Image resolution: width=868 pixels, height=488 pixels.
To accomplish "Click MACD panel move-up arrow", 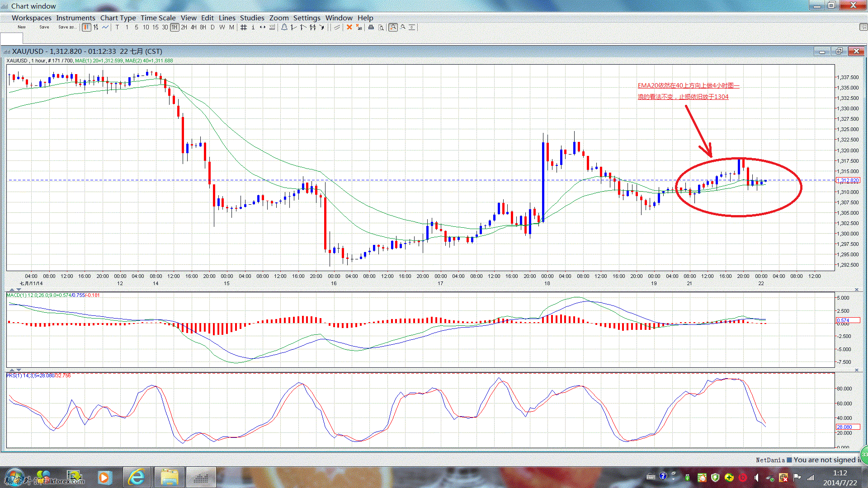I will [x=12, y=289].
